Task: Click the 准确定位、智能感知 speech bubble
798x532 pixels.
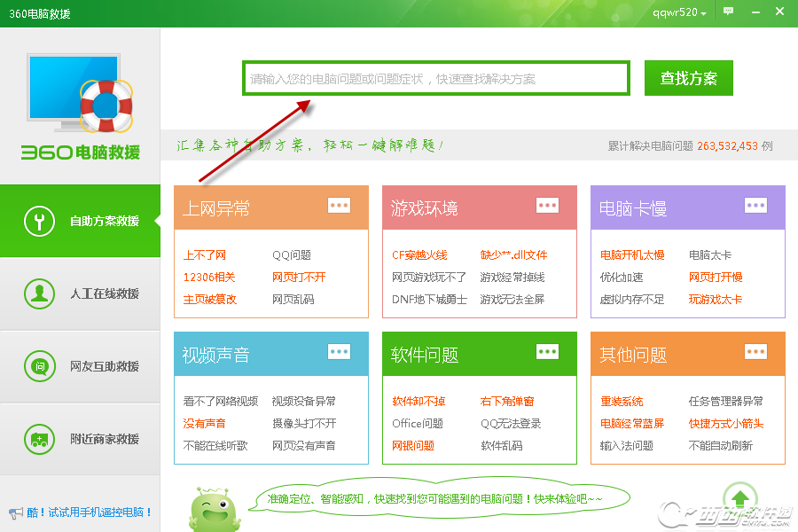Action: click(x=439, y=498)
